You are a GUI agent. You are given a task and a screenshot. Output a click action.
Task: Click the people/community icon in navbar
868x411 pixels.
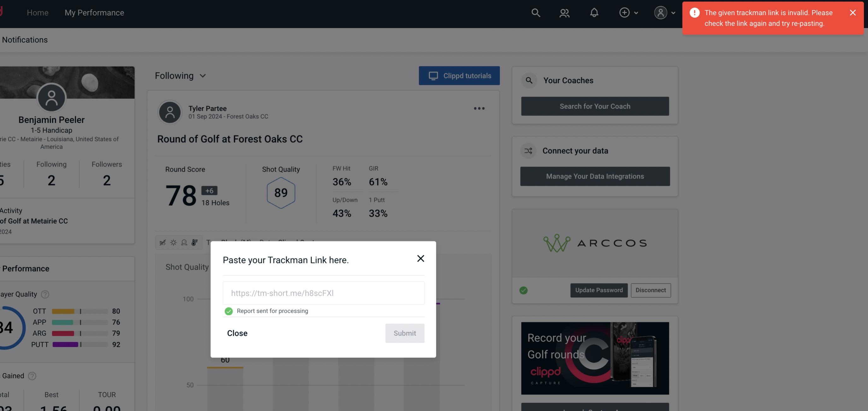564,12
